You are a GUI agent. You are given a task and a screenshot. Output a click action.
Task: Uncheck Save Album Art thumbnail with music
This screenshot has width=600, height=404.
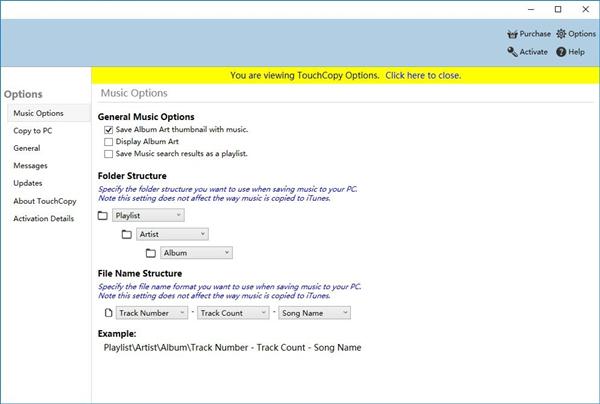pos(109,130)
